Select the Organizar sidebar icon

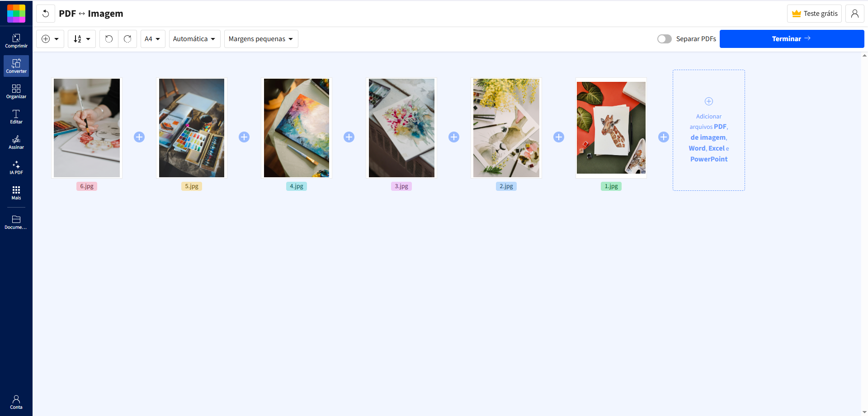pyautogui.click(x=16, y=91)
